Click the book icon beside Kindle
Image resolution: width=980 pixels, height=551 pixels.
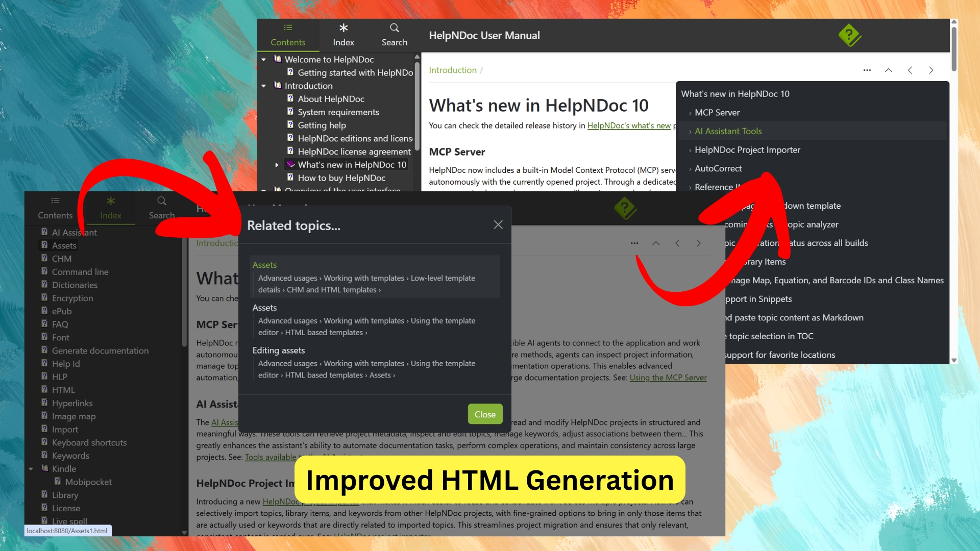point(45,468)
